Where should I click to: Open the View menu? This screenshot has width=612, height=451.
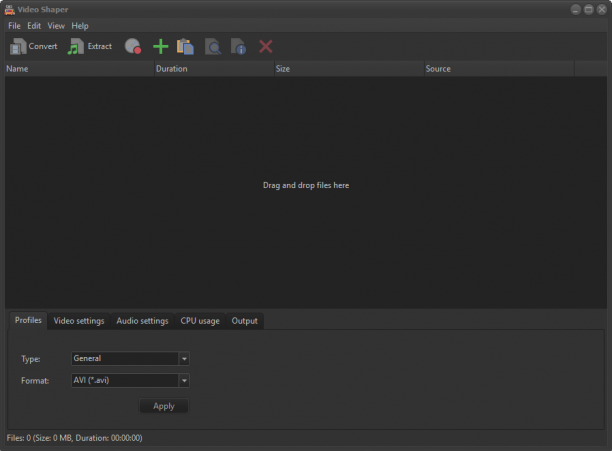click(56, 26)
